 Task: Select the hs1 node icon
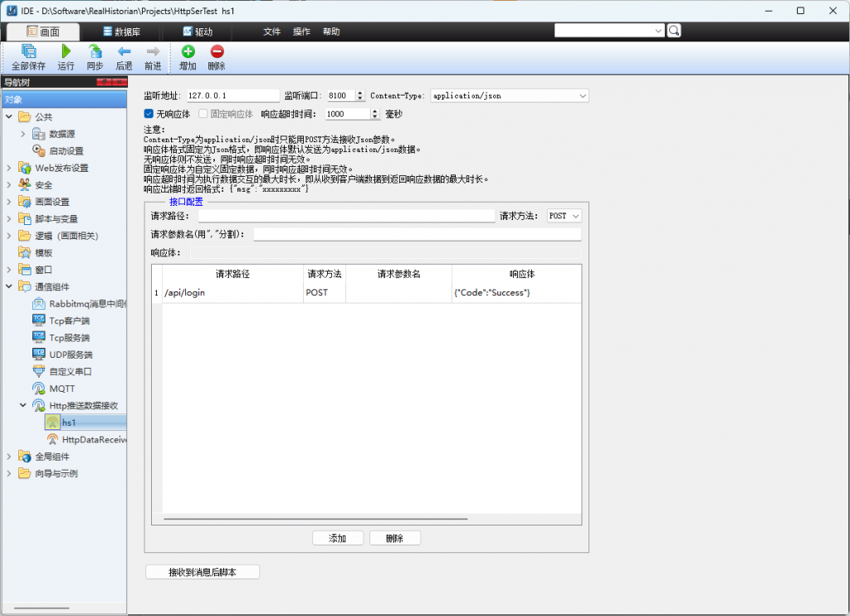[52, 423]
